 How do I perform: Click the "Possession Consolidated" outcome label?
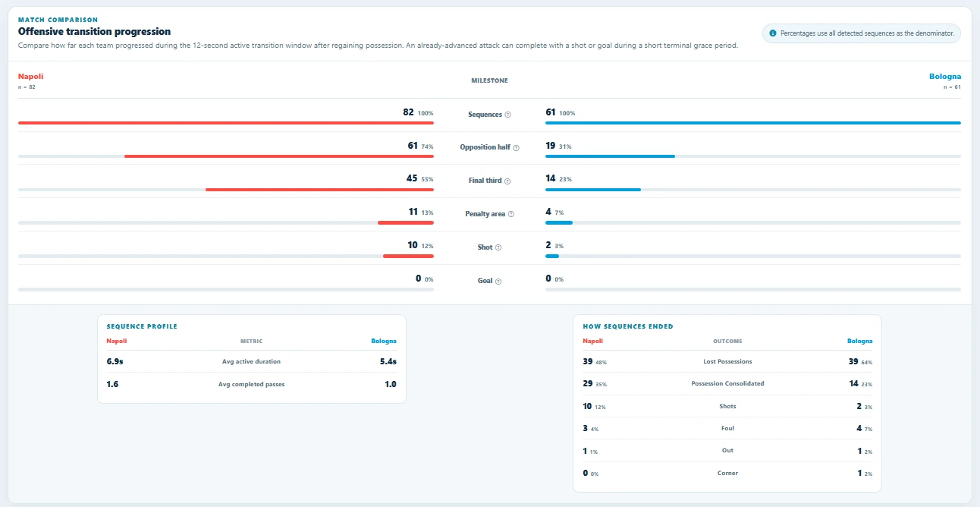[727, 384]
